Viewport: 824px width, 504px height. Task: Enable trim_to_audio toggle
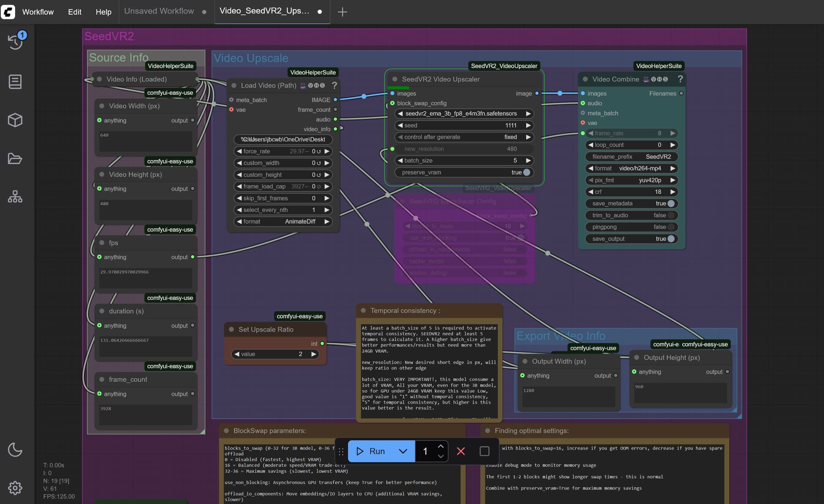[671, 215]
